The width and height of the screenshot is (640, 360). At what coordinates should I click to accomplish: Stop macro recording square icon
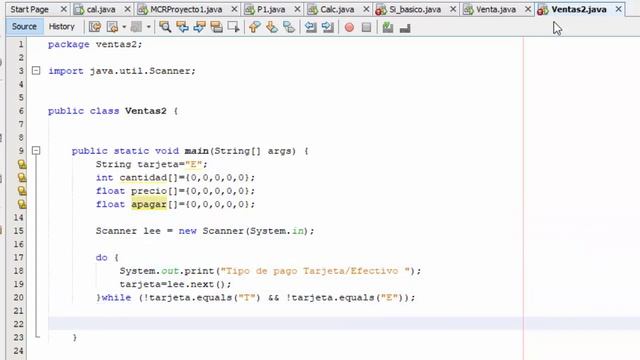(367, 27)
